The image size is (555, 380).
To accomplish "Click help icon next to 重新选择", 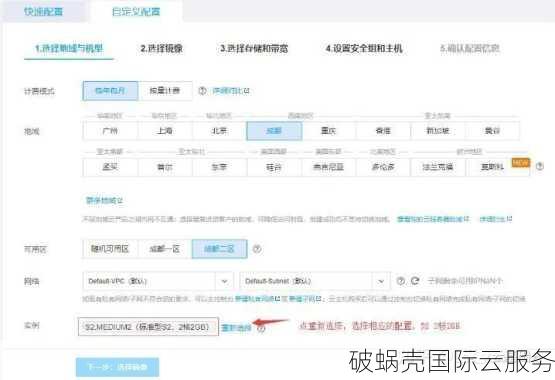I will point(261,328).
